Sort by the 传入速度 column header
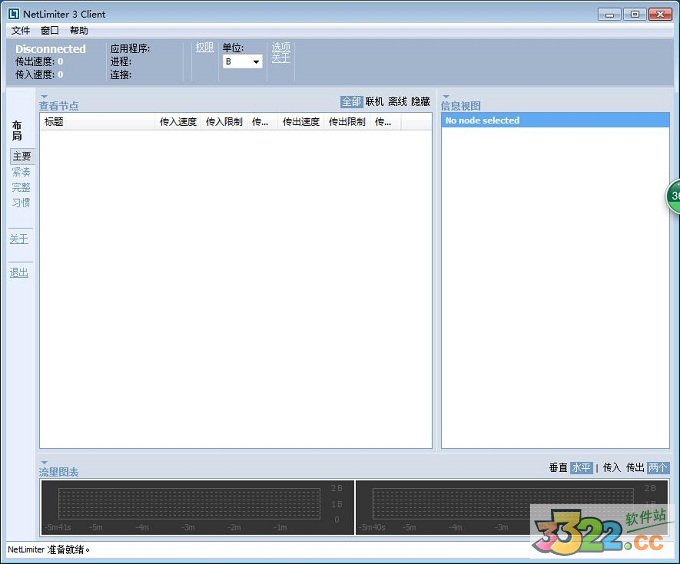The width and height of the screenshot is (680, 564). click(178, 122)
